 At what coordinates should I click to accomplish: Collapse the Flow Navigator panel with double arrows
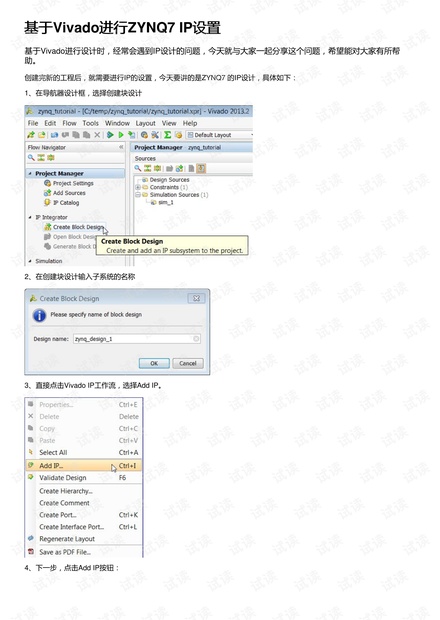point(121,147)
